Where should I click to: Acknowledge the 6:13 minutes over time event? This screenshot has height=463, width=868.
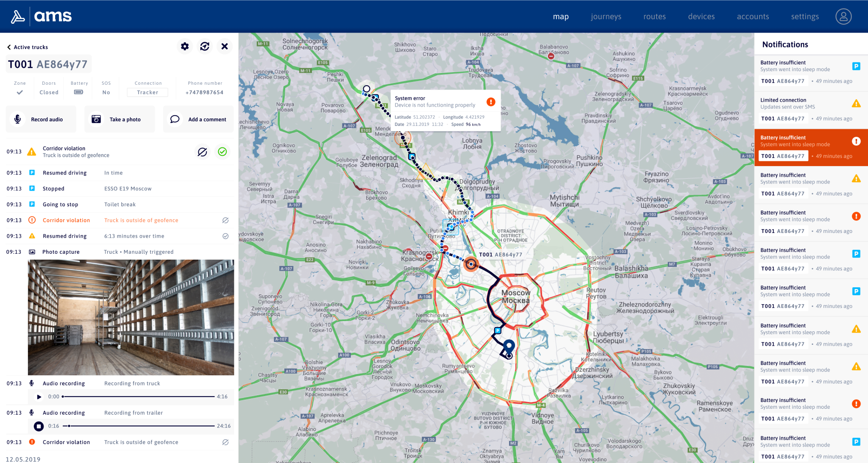click(225, 236)
